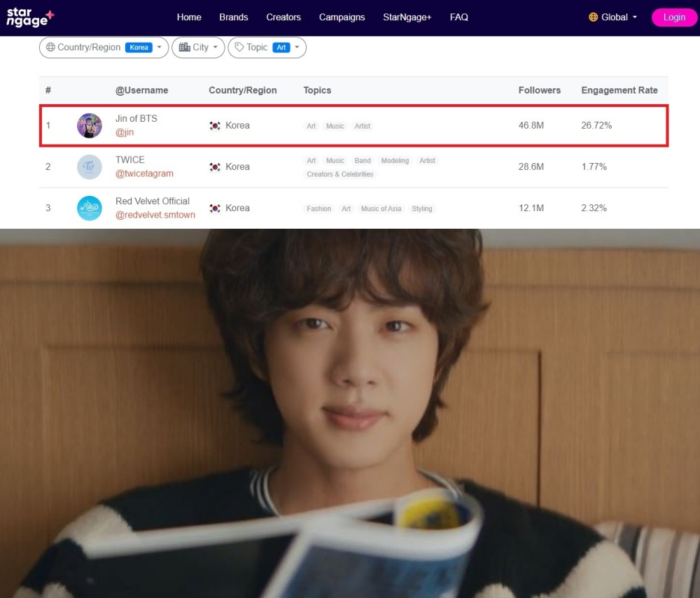
Task: Open the Topic filter dropdown
Action: coord(267,48)
